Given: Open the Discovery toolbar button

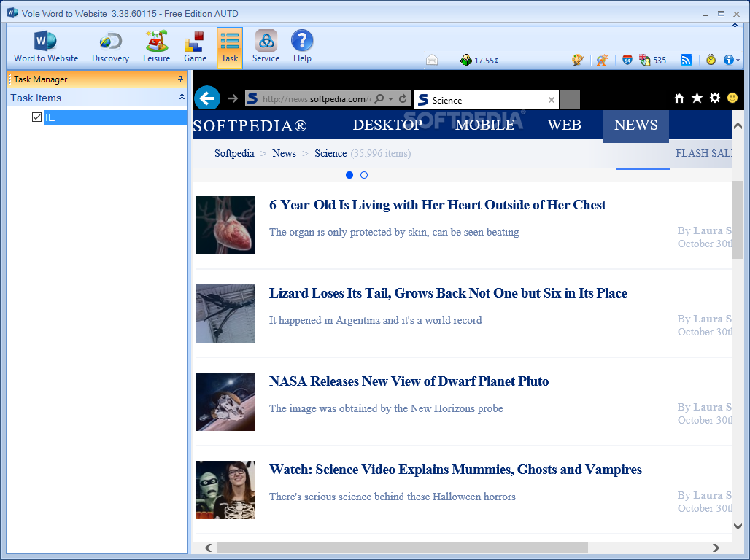Looking at the screenshot, I should [110, 47].
